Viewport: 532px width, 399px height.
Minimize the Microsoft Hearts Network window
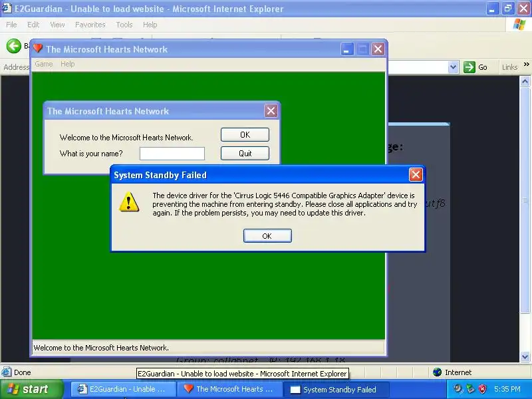[x=346, y=49]
